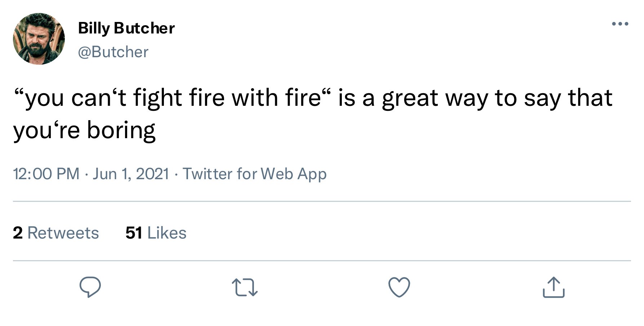The image size is (644, 326).
Task: Open the @Butcher handle profile
Action: point(113,52)
